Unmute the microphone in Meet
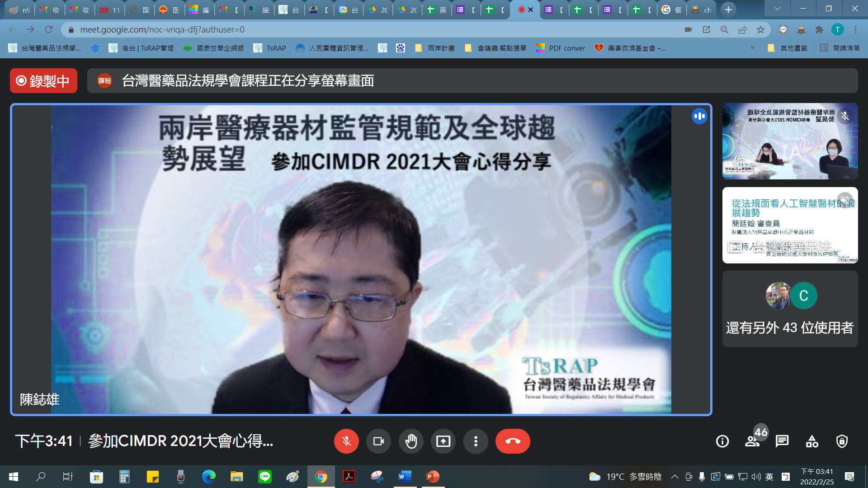The height and width of the screenshot is (488, 868). pyautogui.click(x=346, y=441)
